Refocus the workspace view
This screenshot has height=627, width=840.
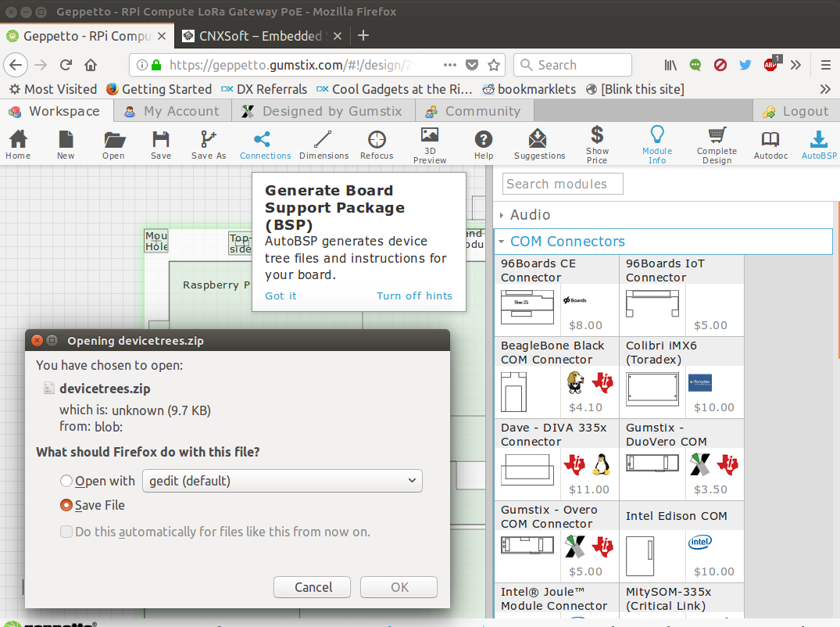coord(377,145)
